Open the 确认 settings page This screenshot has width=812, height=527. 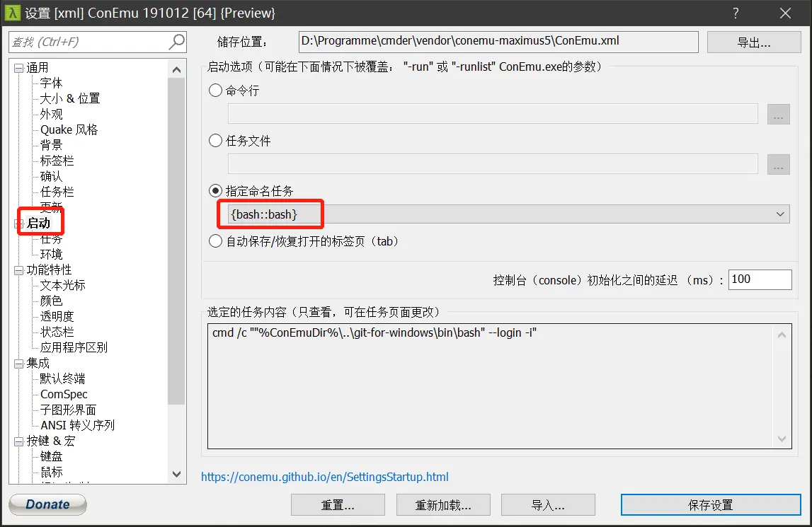tap(51, 176)
